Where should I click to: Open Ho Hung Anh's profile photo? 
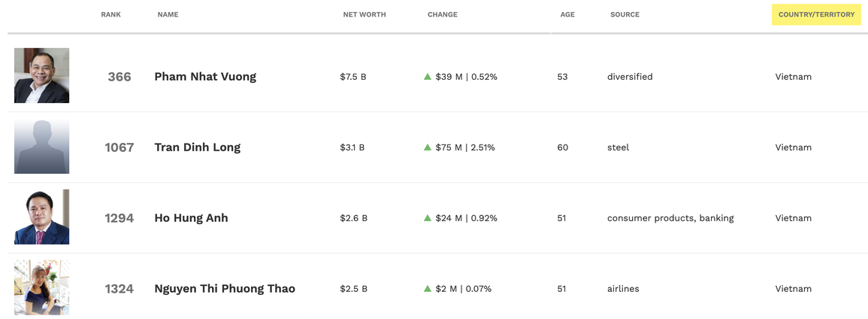(x=41, y=217)
